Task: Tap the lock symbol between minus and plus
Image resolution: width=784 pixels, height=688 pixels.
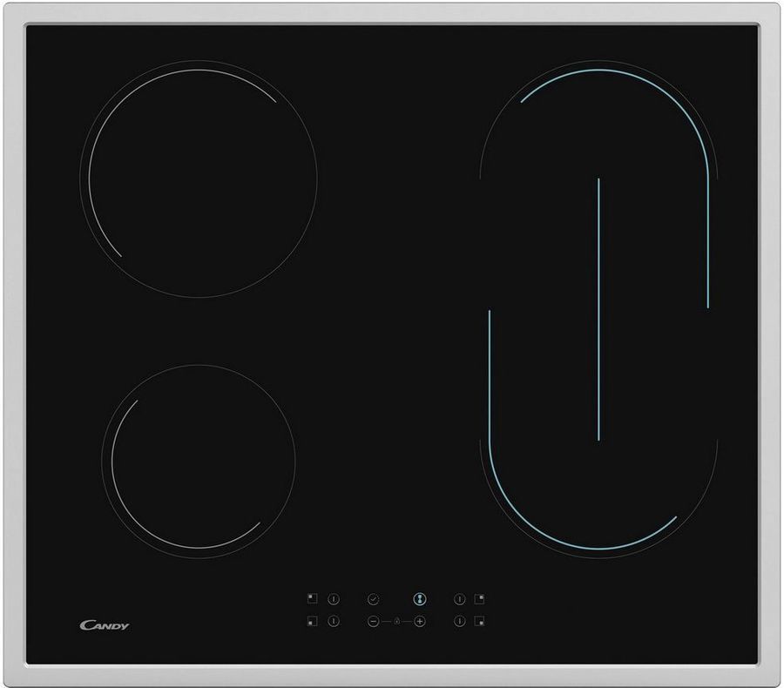Action: point(397,621)
